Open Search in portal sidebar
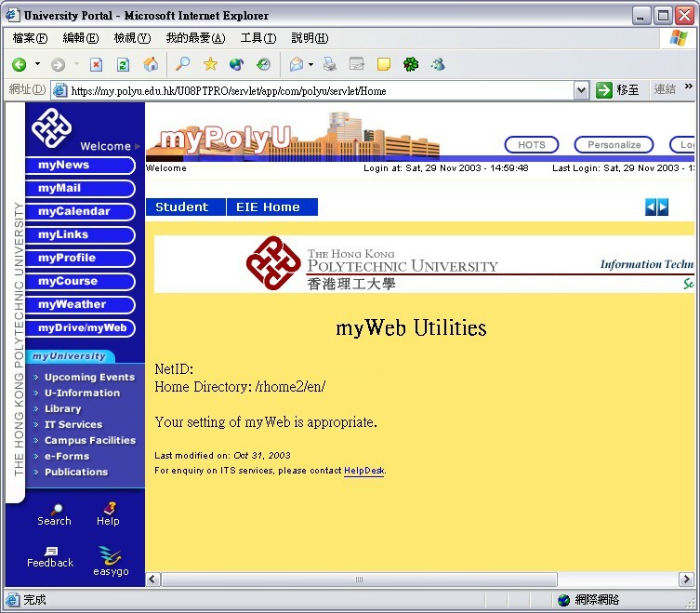 [55, 515]
